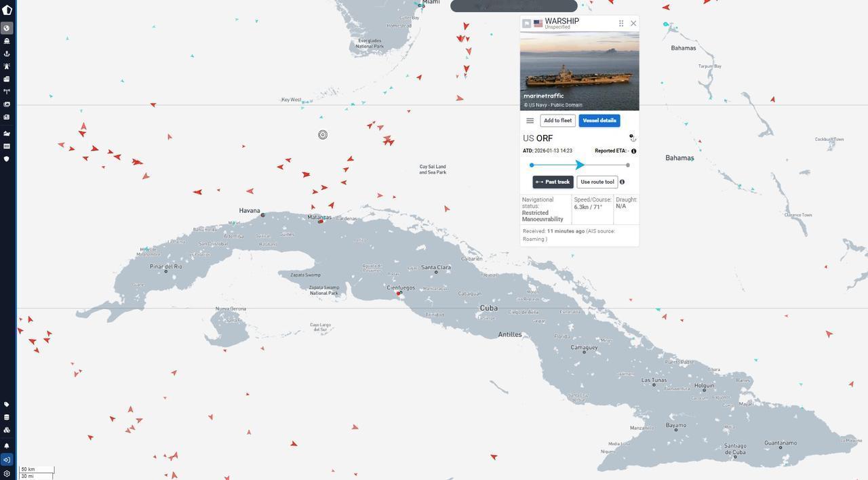Open the buildings icon in sidebar
Viewport: 868px width, 480px height.
7,79
